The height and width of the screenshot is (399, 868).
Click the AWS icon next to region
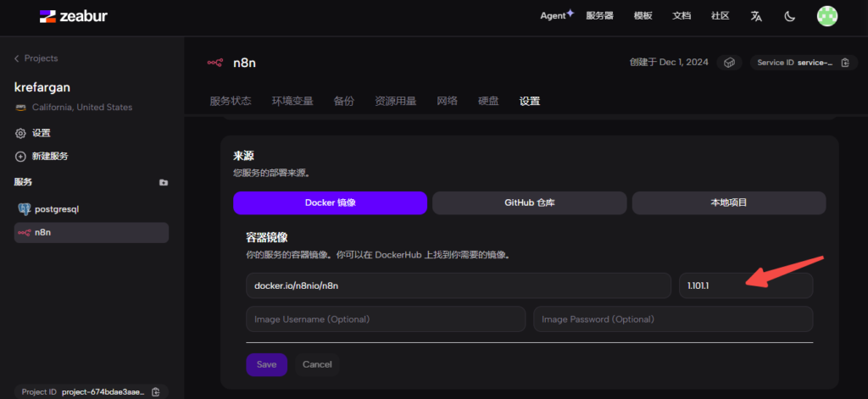point(20,108)
